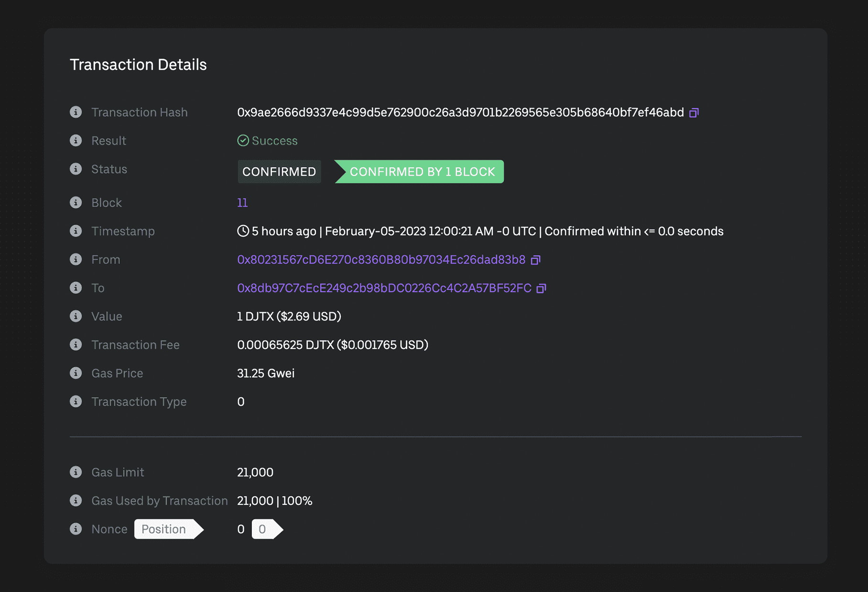Viewport: 868px width, 592px height.
Task: Click the Transaction Hash label
Action: 140,112
